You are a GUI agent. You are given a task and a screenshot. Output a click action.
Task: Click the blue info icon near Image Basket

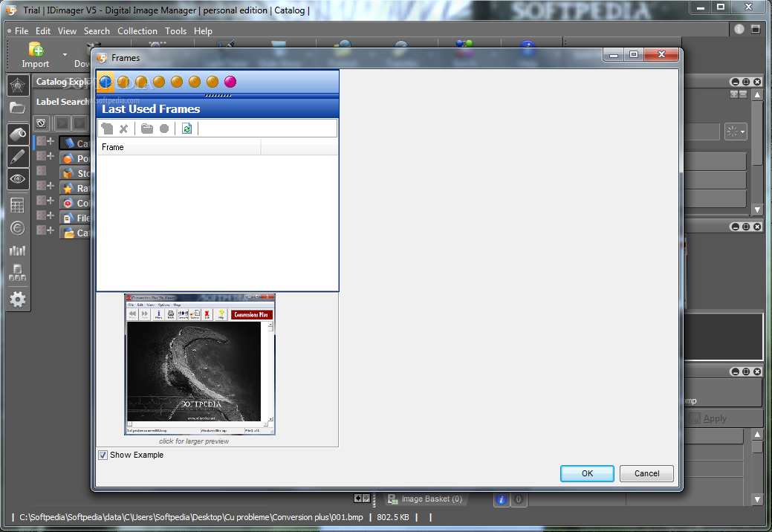click(502, 499)
